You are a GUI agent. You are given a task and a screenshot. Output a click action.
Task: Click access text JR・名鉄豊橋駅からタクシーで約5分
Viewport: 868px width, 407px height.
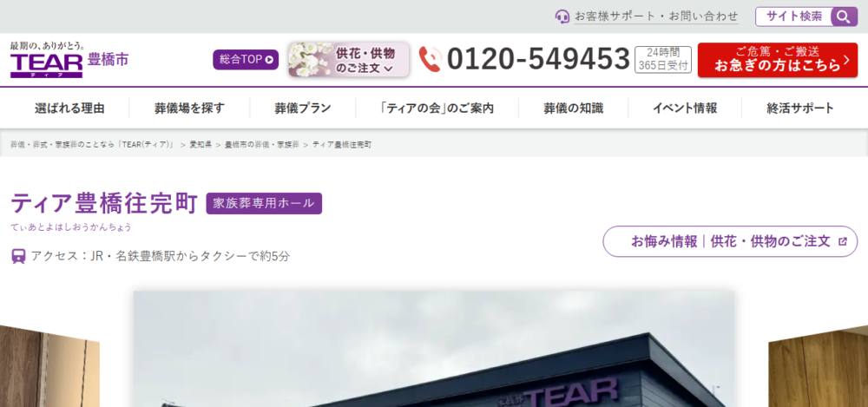point(190,256)
